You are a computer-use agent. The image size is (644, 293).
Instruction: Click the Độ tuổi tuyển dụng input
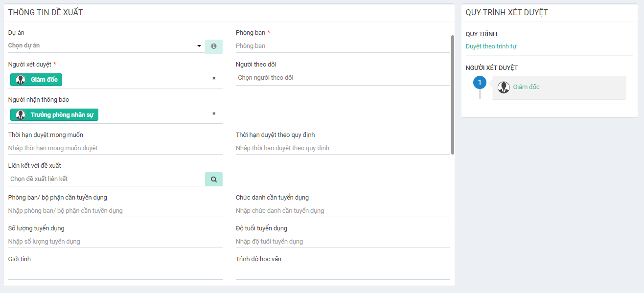[x=343, y=242]
